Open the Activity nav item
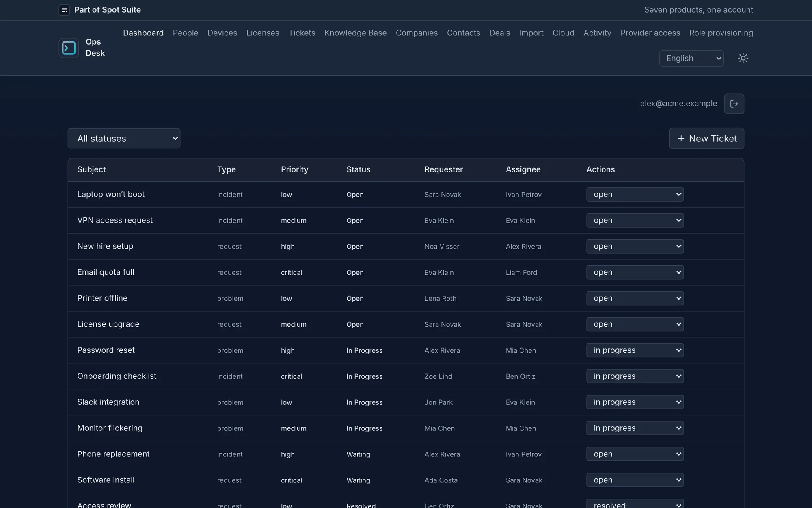812x508 pixels. click(x=597, y=33)
